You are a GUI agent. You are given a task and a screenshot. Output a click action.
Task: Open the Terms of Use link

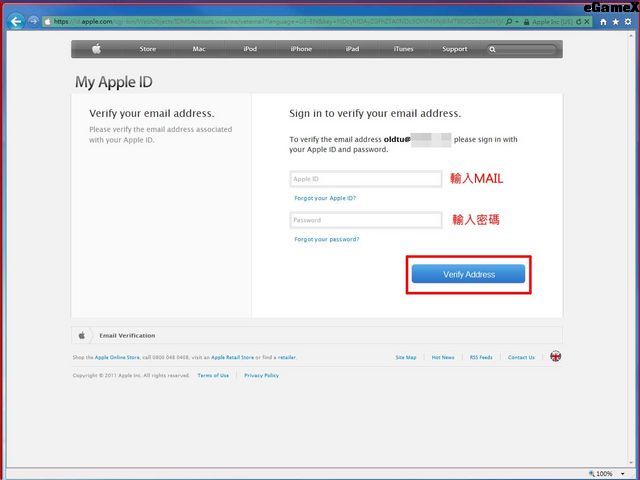(213, 375)
